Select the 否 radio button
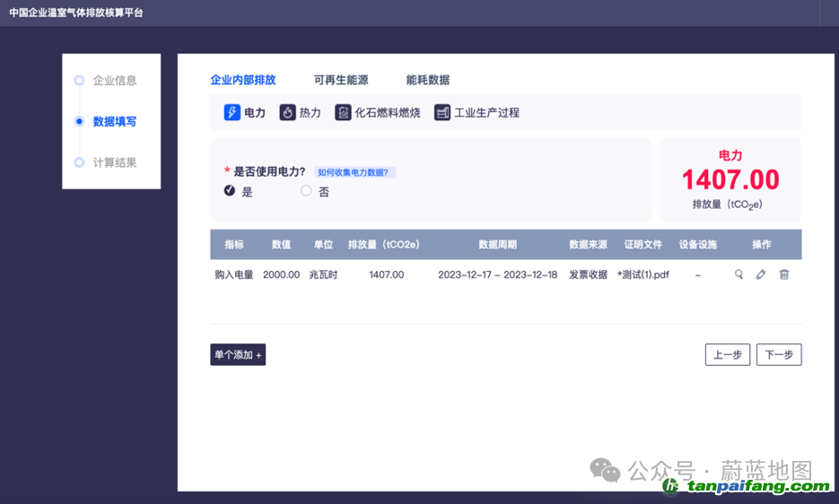The width and height of the screenshot is (839, 504). coord(306,191)
